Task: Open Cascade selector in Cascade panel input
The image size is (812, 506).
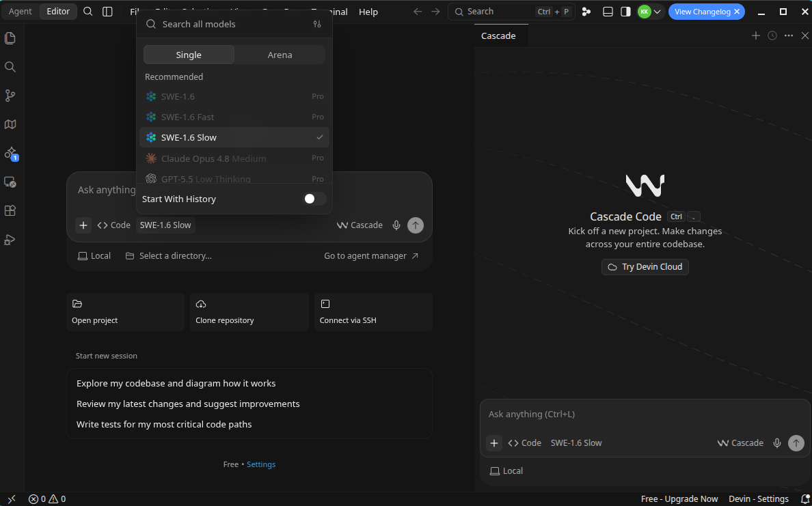Action: (x=740, y=443)
